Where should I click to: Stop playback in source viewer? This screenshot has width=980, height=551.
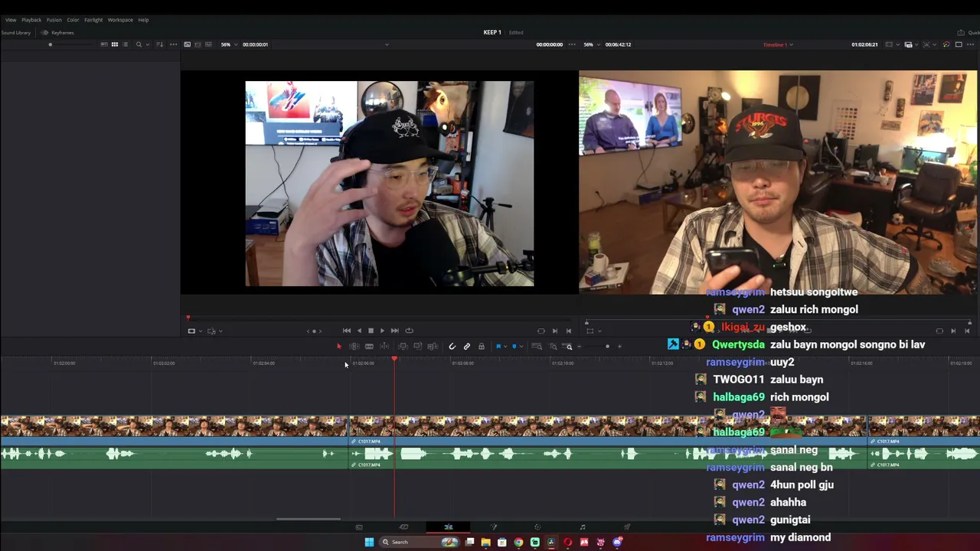(371, 331)
